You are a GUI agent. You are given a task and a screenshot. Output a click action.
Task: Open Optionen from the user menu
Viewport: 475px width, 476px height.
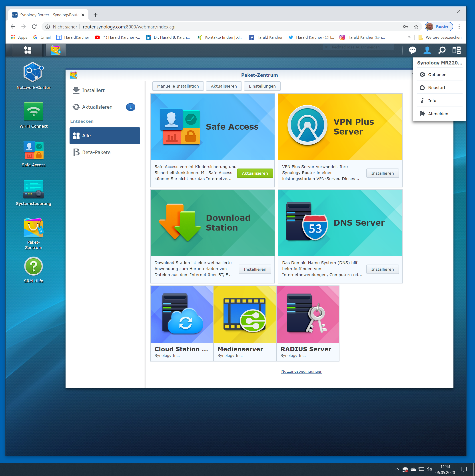click(437, 75)
